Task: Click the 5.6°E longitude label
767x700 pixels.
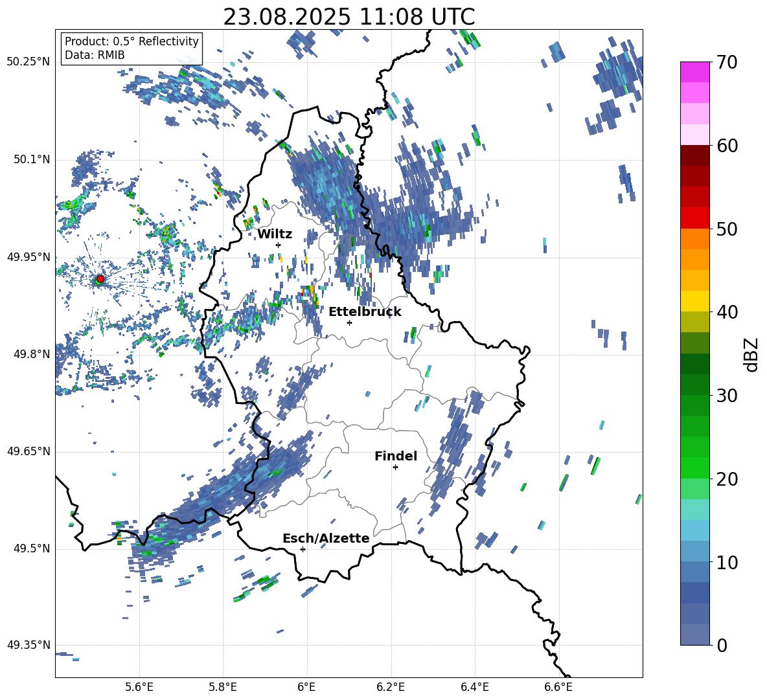Action: pos(139,687)
